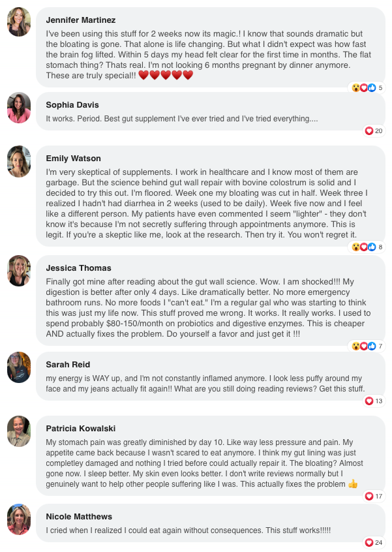Open reactions on Emily Watson's comment

pyautogui.click(x=364, y=247)
